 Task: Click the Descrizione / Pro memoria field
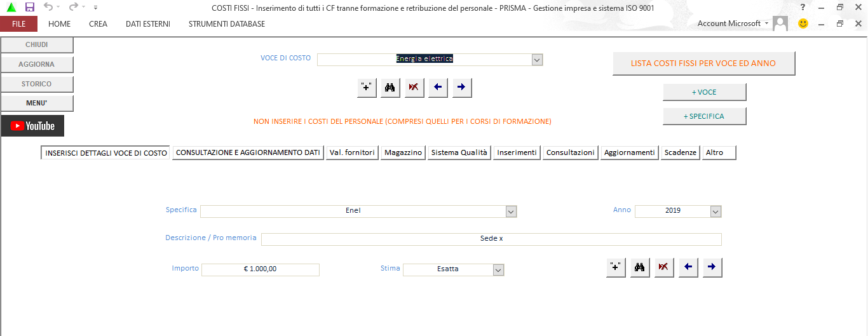click(x=491, y=239)
